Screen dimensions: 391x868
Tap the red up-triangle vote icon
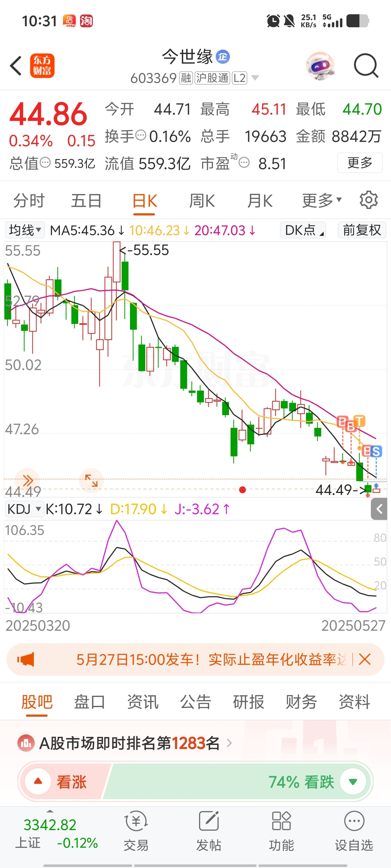pos(38,781)
